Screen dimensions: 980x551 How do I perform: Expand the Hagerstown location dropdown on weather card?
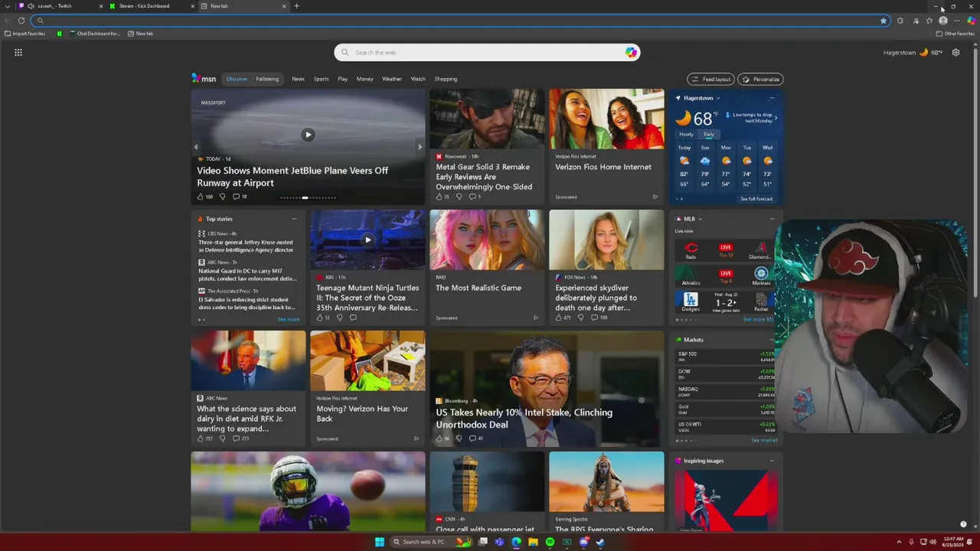tap(717, 98)
